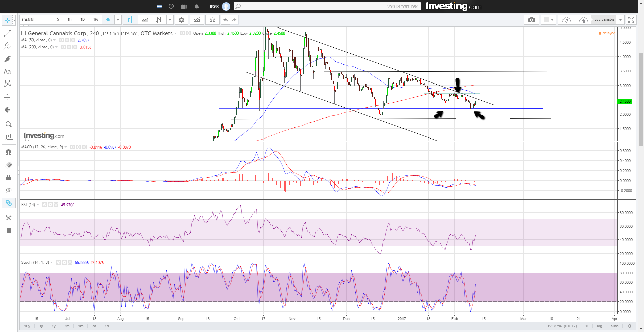
Task: Toggle stay in drawing mode pencil
Action: pyautogui.click(x=9, y=165)
